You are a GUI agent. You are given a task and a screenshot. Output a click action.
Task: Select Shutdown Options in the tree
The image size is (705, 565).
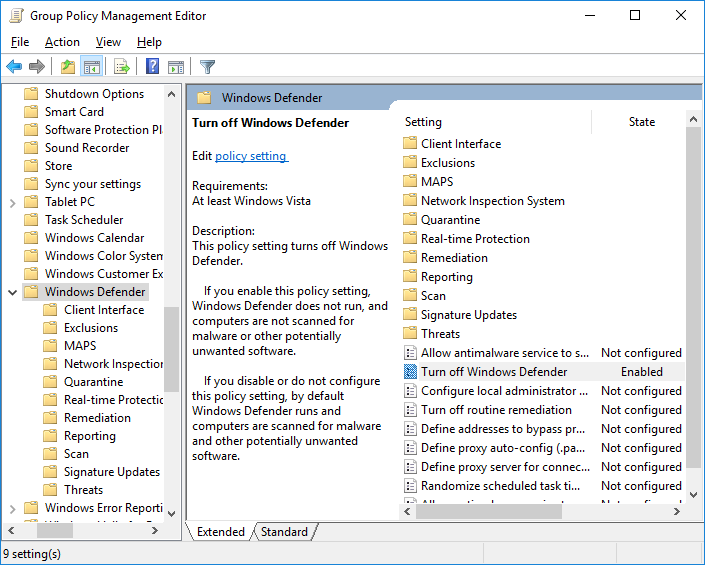94,93
